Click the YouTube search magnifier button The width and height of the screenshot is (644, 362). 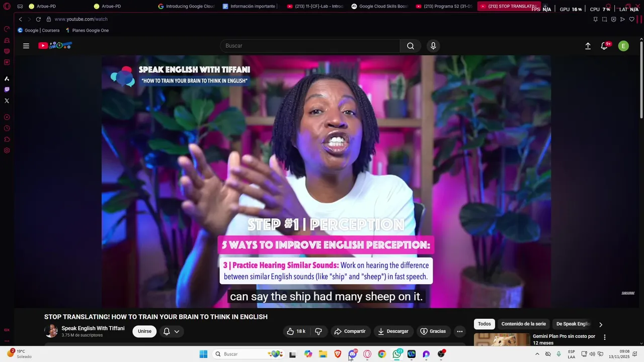[411, 46]
